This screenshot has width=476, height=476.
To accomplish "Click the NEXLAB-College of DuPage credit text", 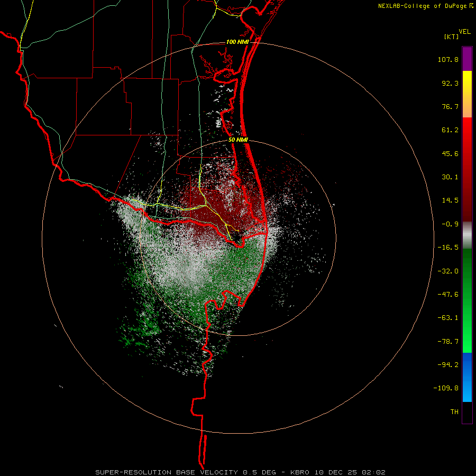I will (423, 6).
